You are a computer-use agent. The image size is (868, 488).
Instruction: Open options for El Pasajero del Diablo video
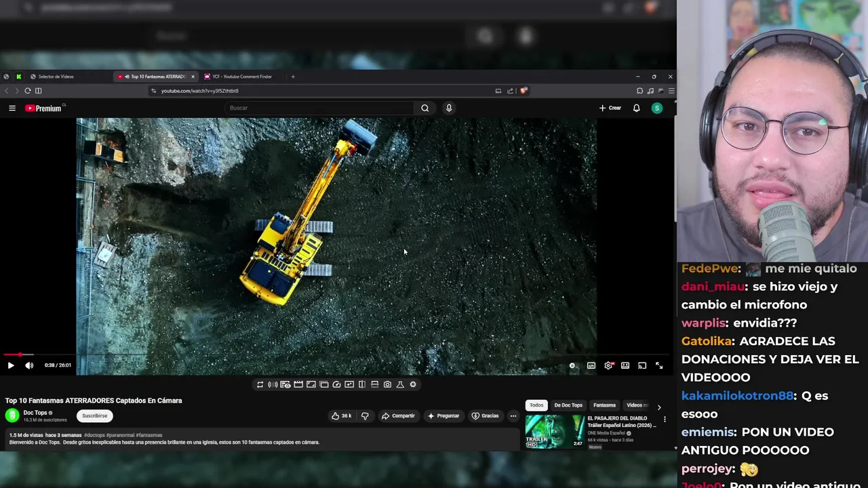[x=665, y=420]
